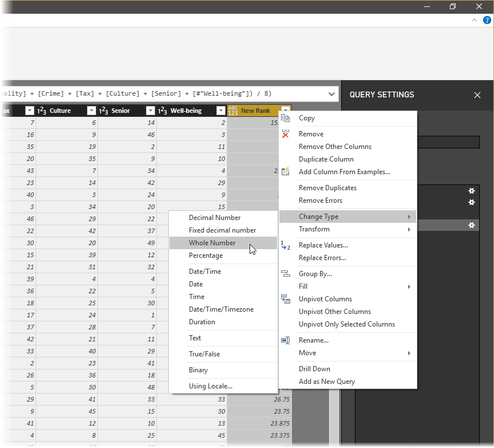Click the red X Remove column icon

(286, 134)
